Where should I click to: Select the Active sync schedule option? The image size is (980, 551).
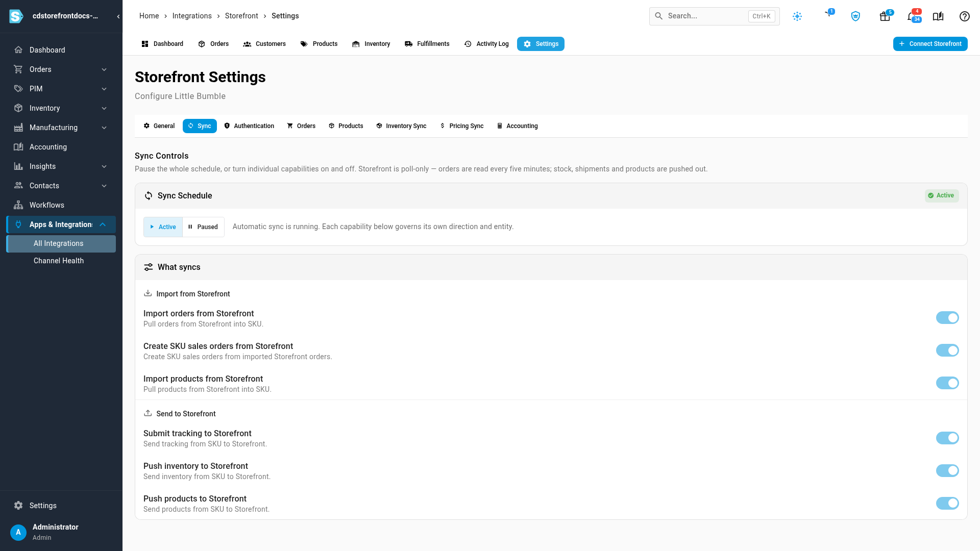(163, 227)
